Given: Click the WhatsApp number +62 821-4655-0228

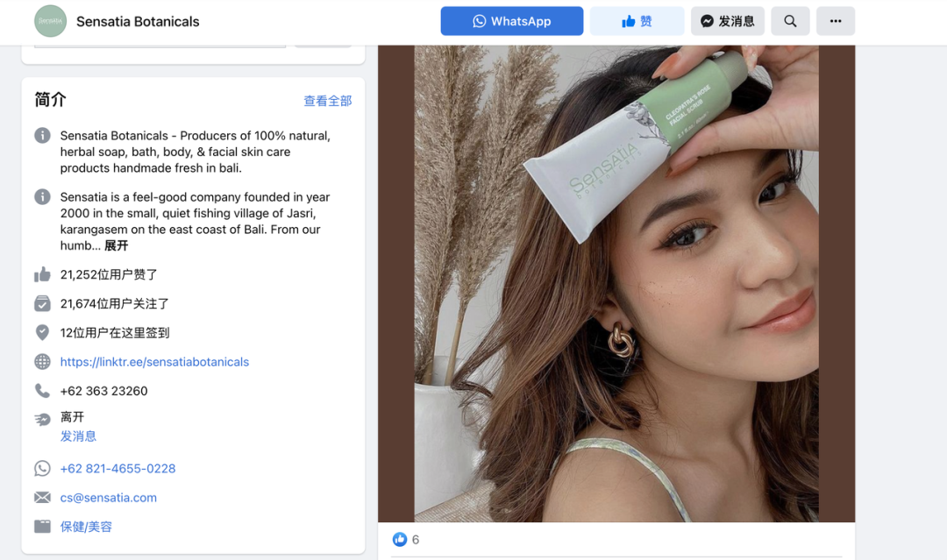Looking at the screenshot, I should pyautogui.click(x=117, y=469).
